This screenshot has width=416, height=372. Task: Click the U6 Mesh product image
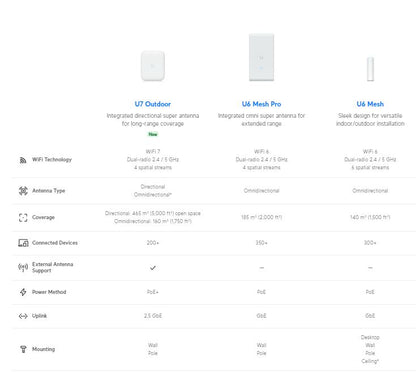(x=370, y=69)
